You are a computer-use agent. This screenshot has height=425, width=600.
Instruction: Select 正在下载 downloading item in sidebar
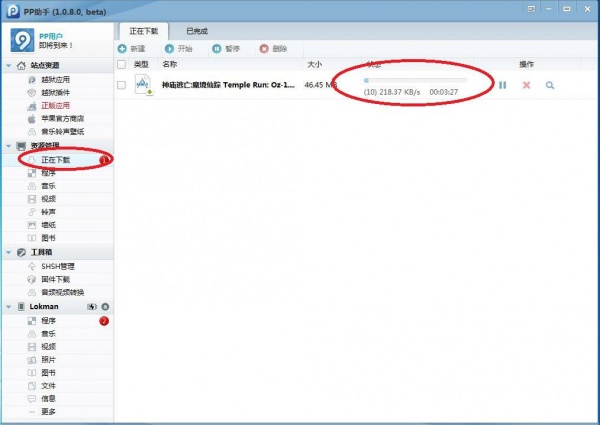[x=55, y=160]
